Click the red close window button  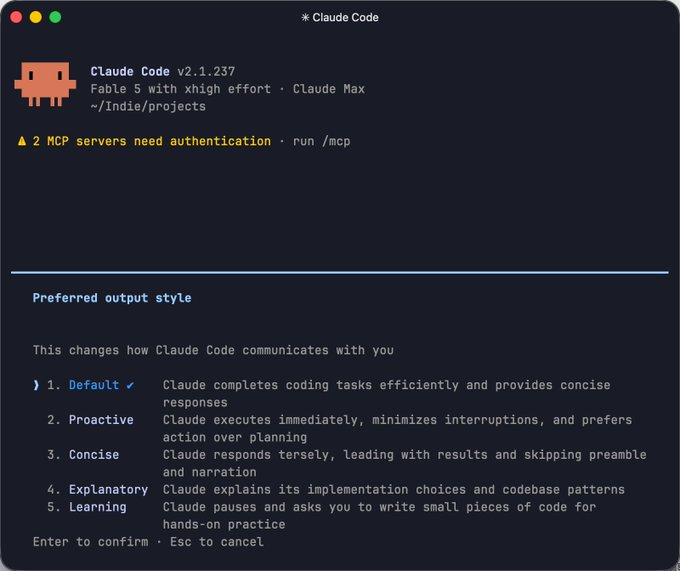pos(16,17)
